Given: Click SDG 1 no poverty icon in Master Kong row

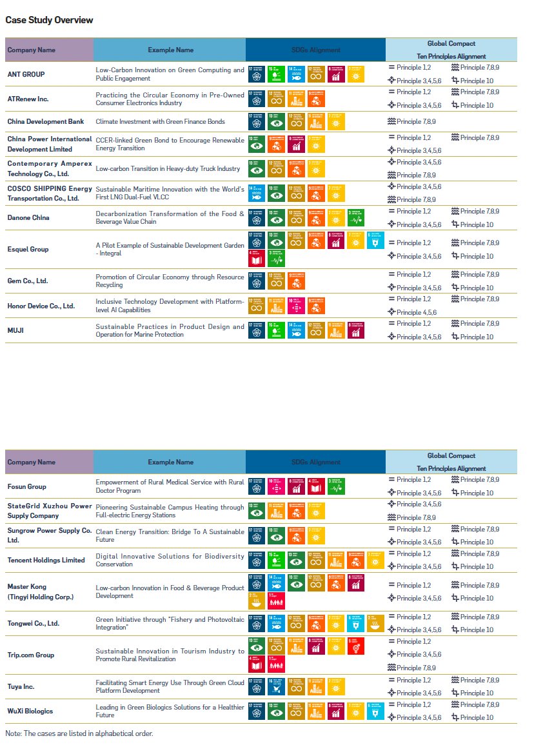Looking at the screenshot, I should (277, 601).
